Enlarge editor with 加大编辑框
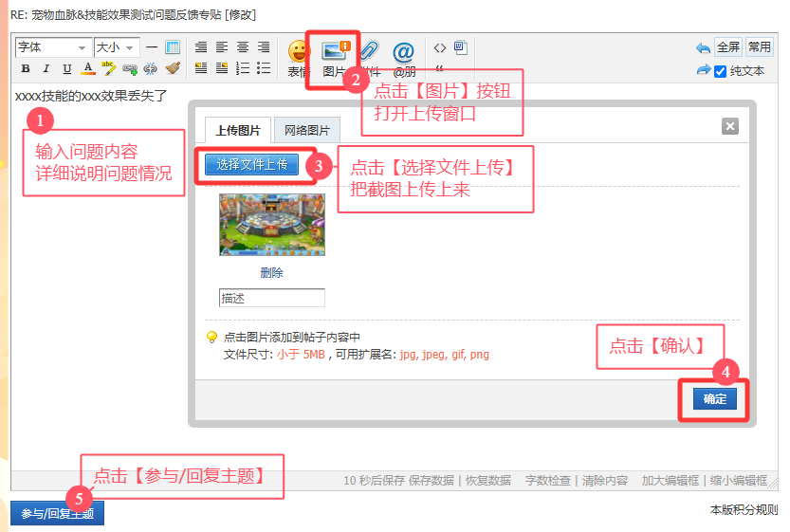The width and height of the screenshot is (790, 532). click(671, 480)
